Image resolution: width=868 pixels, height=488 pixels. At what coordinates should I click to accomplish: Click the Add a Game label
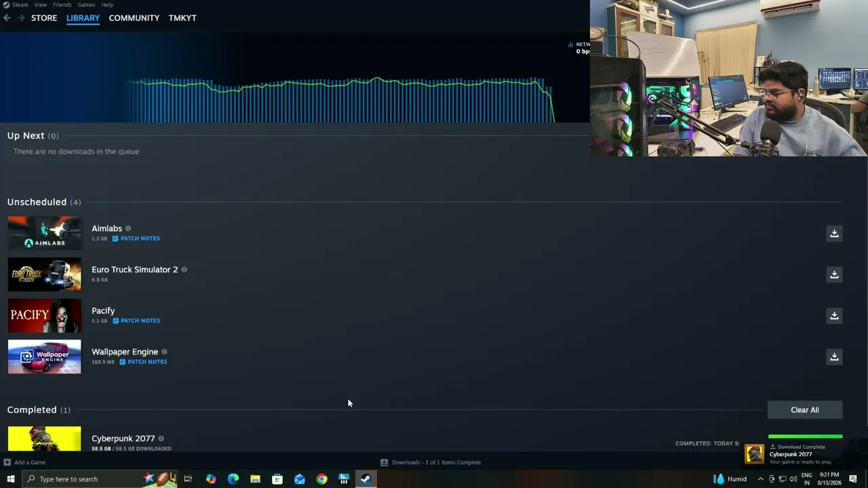point(30,462)
